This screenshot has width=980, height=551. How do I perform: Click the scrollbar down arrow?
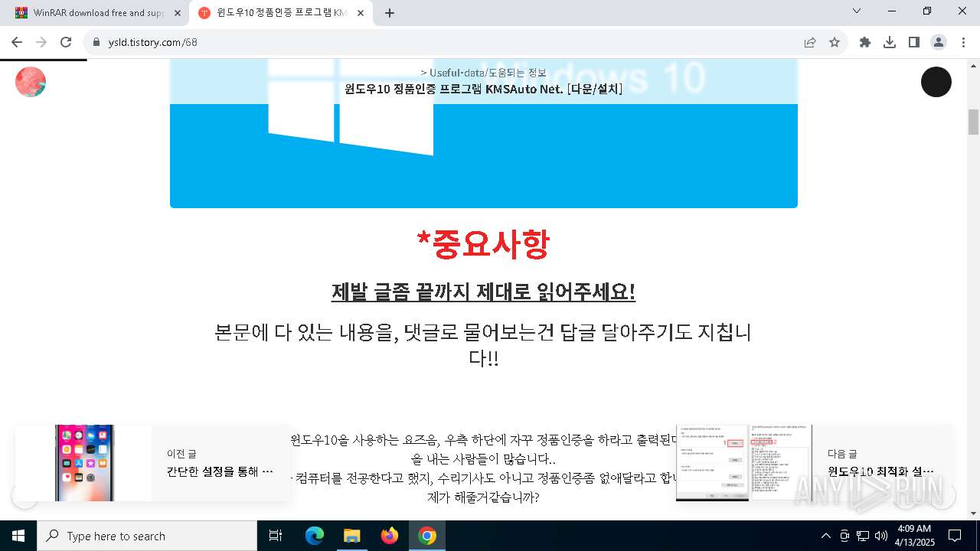pos(973,514)
